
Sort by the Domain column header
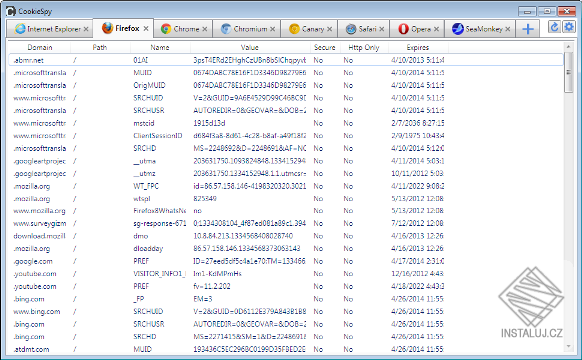(40, 48)
